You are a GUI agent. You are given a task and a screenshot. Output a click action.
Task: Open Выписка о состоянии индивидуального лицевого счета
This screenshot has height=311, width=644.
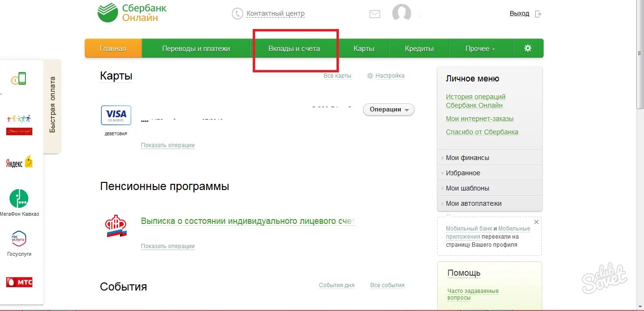click(248, 221)
